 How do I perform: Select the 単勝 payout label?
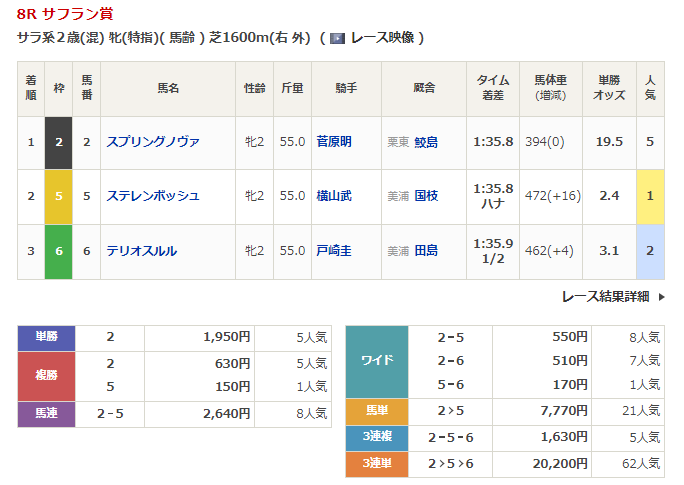coord(46,338)
